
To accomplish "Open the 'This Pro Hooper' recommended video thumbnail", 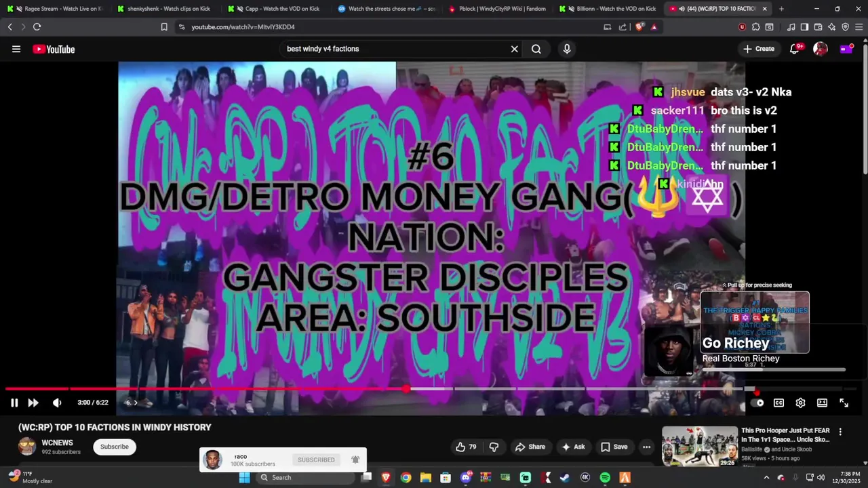I will [700, 446].
